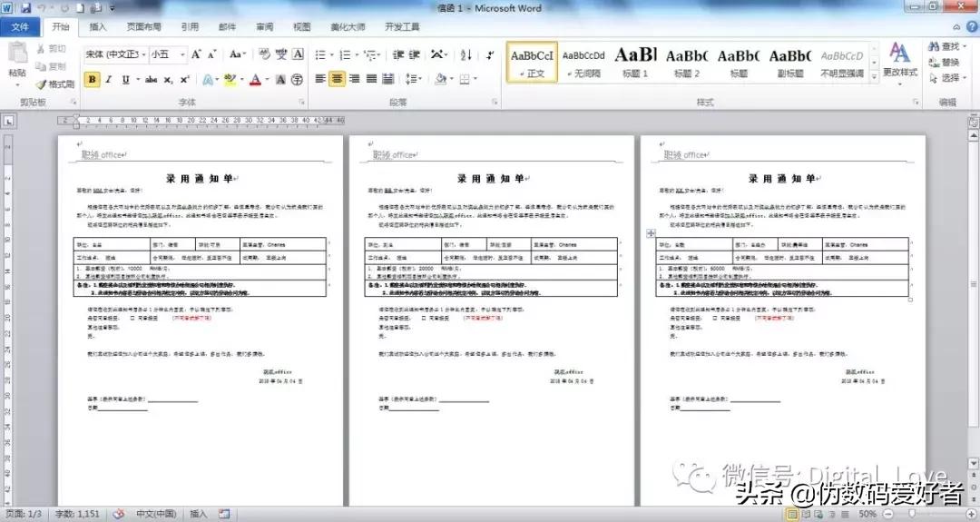Apply character border
Screen dimensions: 980x522
pos(299,54)
